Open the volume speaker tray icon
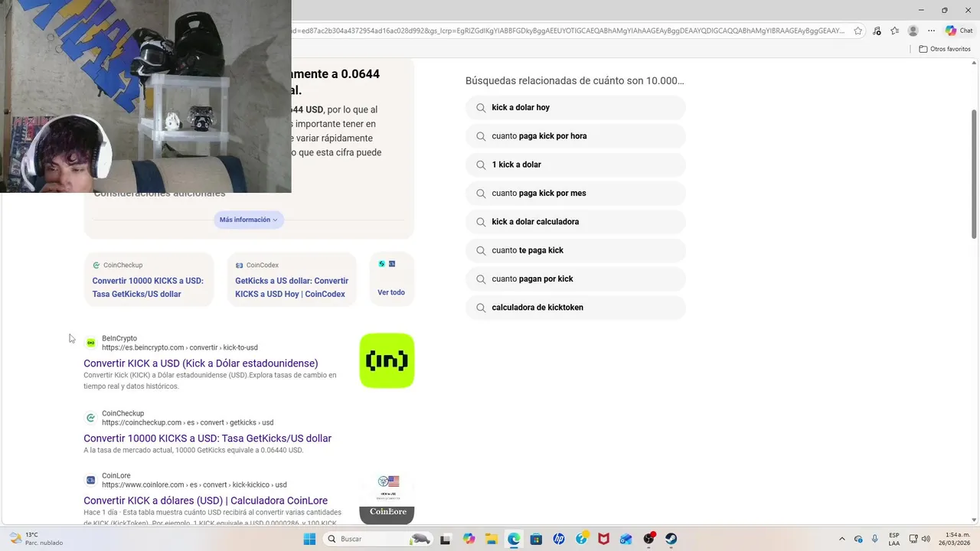Image resolution: width=980 pixels, height=551 pixels. coord(925,539)
